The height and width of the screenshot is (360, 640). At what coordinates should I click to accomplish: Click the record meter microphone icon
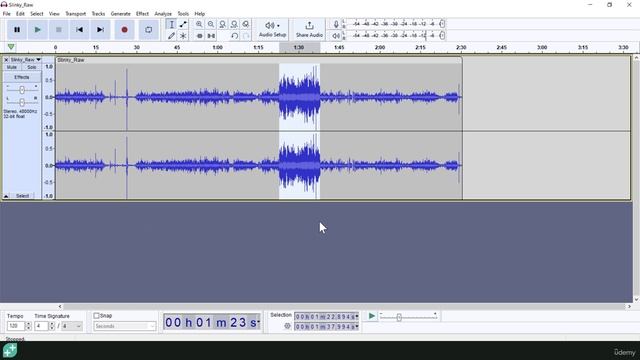(x=336, y=24)
